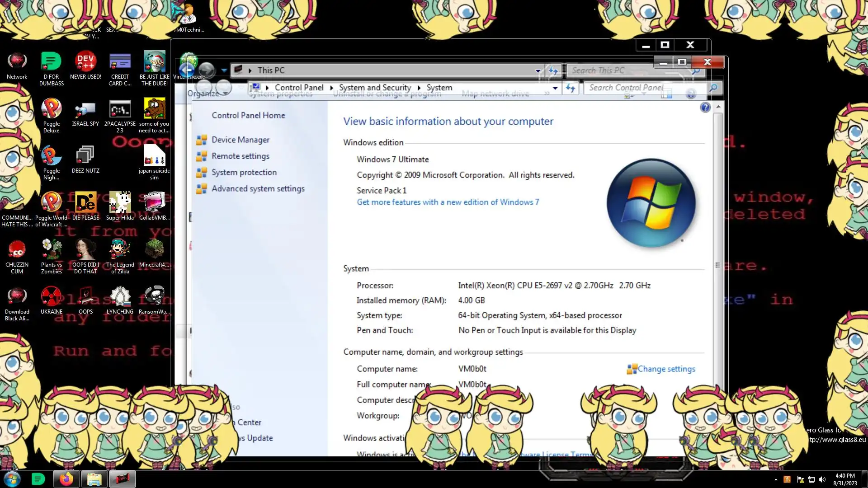Click scrollbar up arrow in System window
The height and width of the screenshot is (488, 868).
pyautogui.click(x=718, y=107)
